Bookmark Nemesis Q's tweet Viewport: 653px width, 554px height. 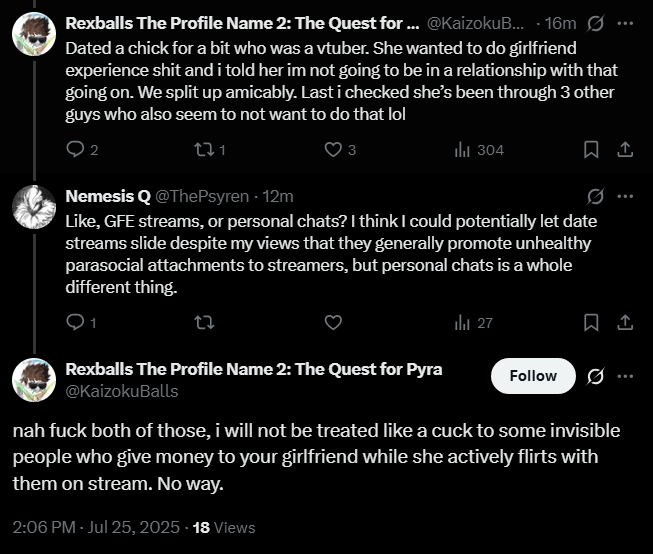591,322
